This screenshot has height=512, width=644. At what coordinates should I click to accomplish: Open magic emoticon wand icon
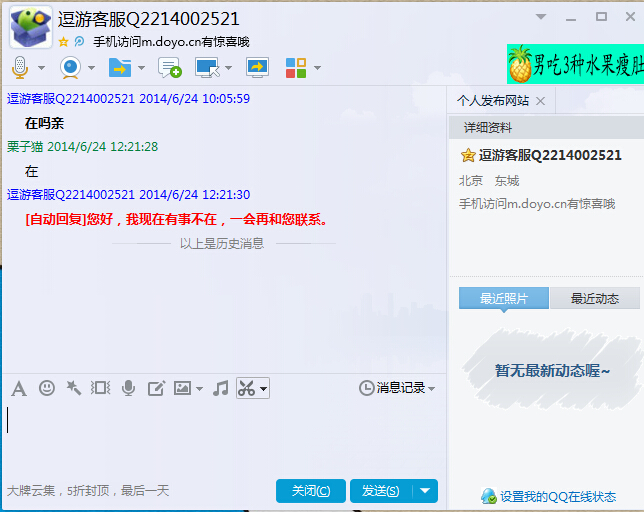74,388
